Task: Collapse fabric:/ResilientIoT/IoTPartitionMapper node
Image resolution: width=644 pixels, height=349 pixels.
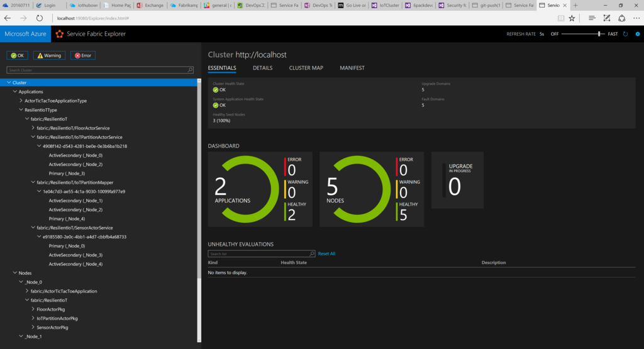Action: (33, 182)
